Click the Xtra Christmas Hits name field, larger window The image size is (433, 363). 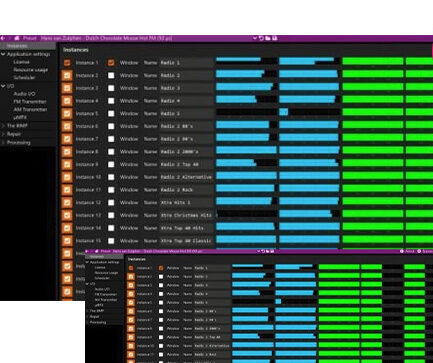pos(186,215)
